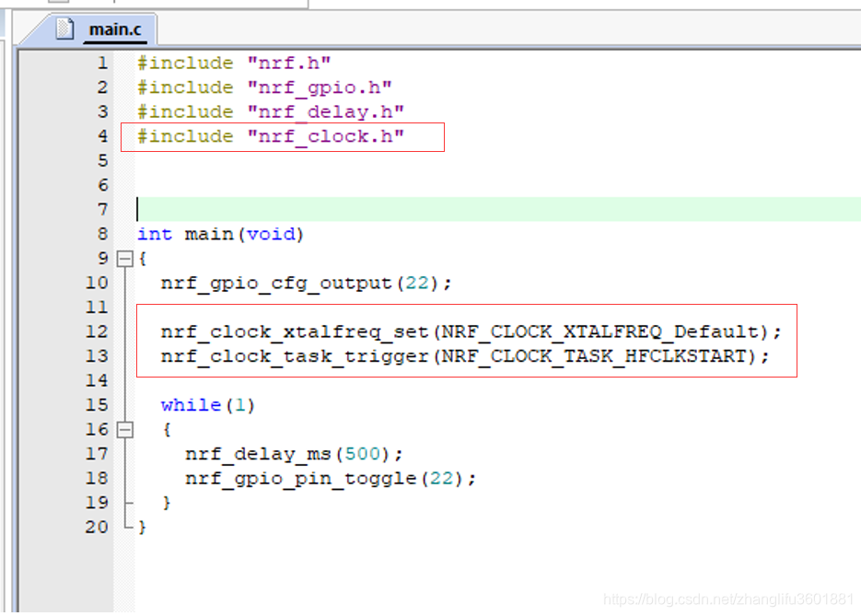Click the file icon on main.c tab
Screen dimensions: 861x616
coord(64,29)
